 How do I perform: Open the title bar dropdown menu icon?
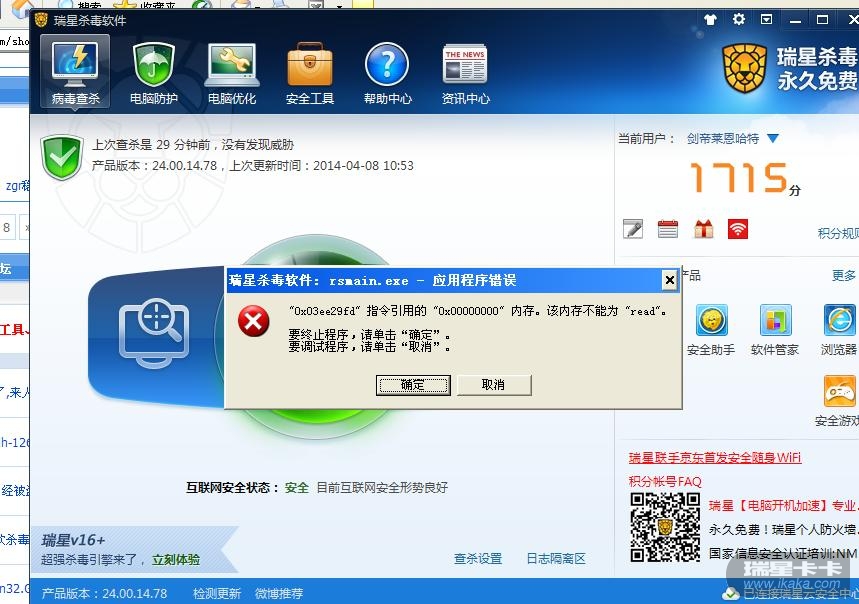pyautogui.click(x=766, y=20)
